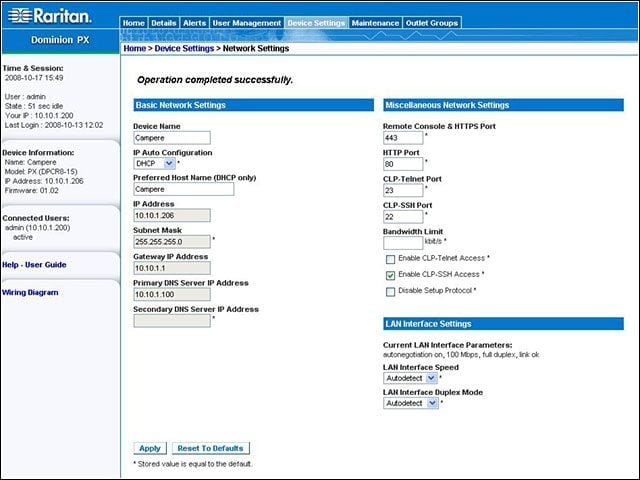Image resolution: width=640 pixels, height=480 pixels.
Task: Click the CLP-SSH Port field
Action: (403, 217)
